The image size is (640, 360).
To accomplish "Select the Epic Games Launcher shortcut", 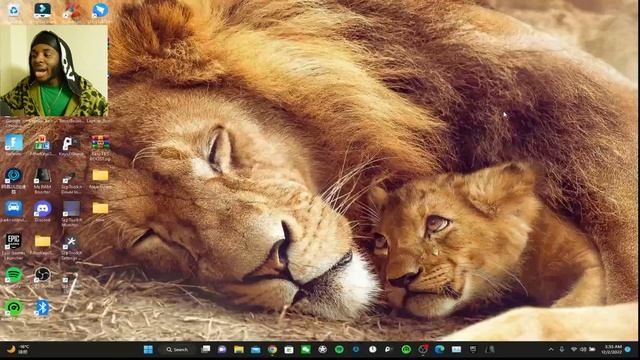I will click(x=14, y=241).
